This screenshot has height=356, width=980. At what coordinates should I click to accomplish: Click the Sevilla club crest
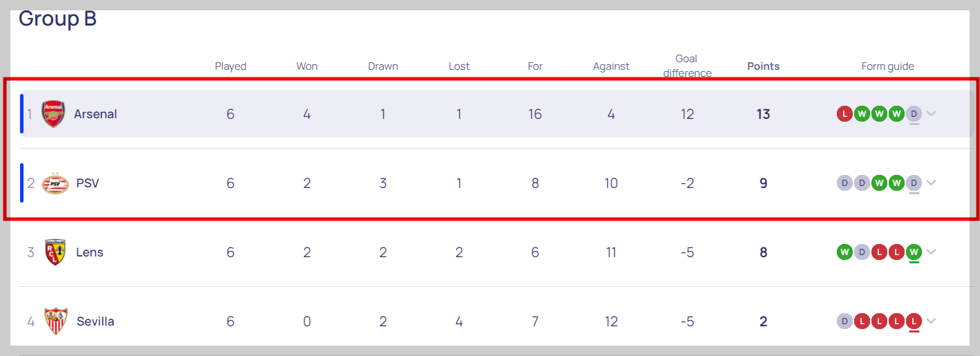pos(56,321)
